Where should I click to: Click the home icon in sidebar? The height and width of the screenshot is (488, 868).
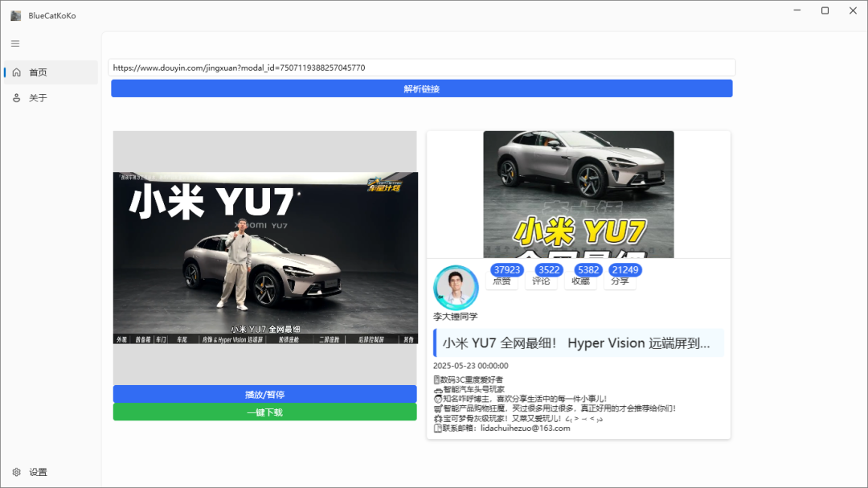coord(17,72)
